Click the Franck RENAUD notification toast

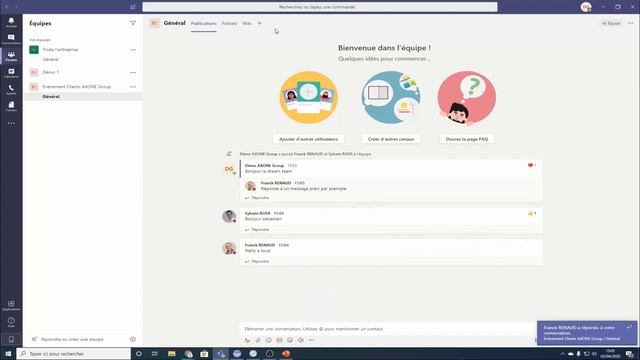coord(587,333)
